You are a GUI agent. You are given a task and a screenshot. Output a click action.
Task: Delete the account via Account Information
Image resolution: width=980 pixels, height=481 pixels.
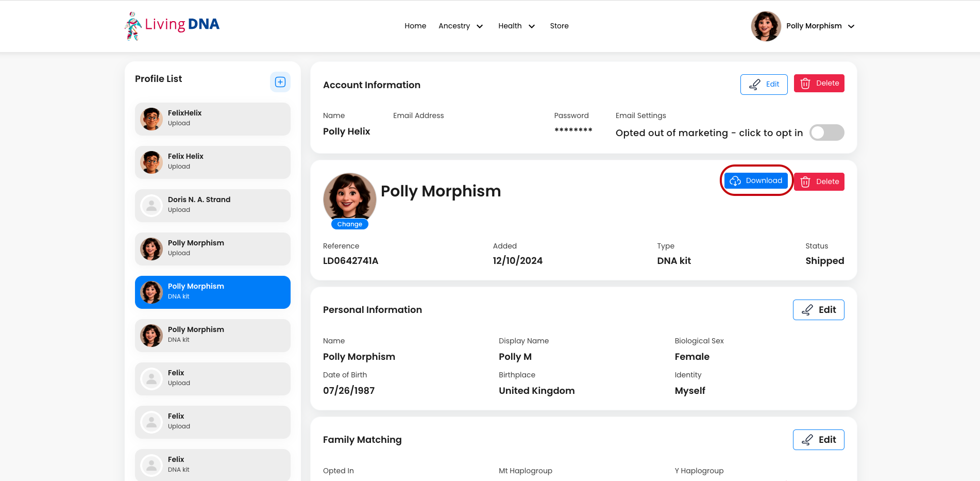point(819,84)
